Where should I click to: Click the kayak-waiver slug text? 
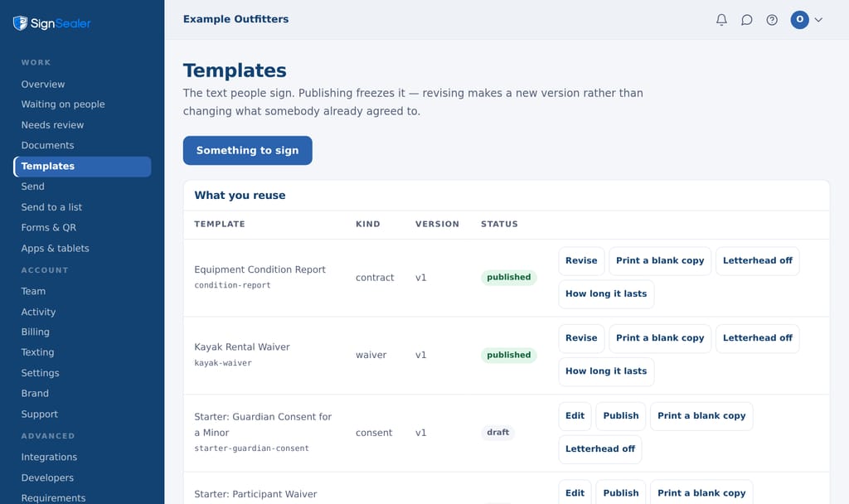pos(223,363)
